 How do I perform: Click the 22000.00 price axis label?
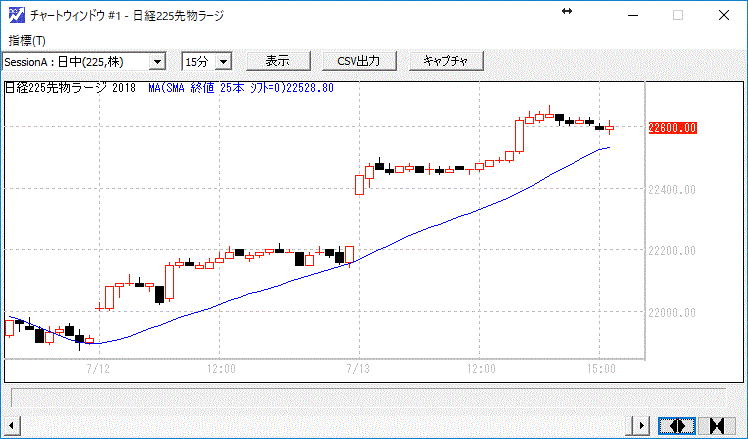click(x=672, y=313)
